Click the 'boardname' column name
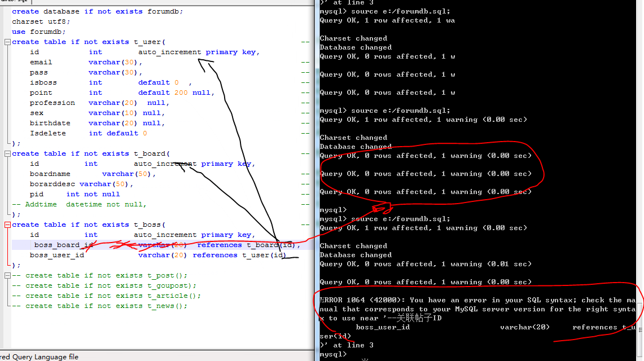Image resolution: width=644 pixels, height=361 pixels. tap(50, 174)
